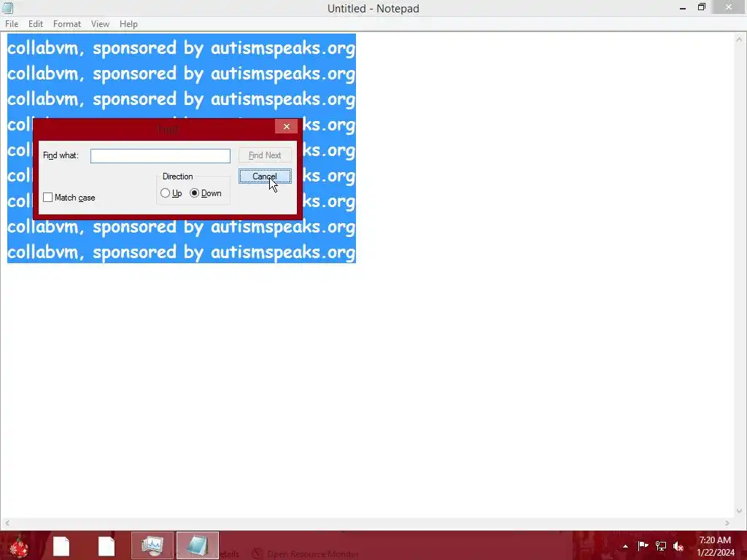Minimize the Notepad window
This screenshot has height=560, width=747.
click(683, 7)
